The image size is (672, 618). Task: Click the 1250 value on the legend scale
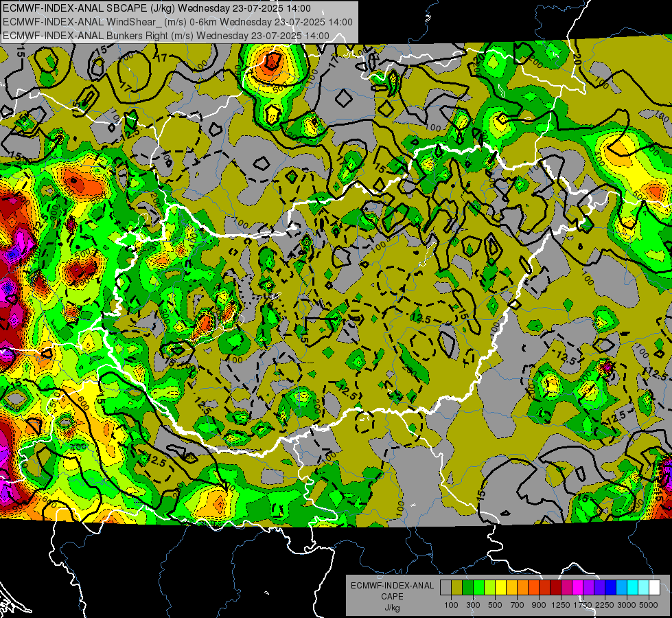click(561, 605)
